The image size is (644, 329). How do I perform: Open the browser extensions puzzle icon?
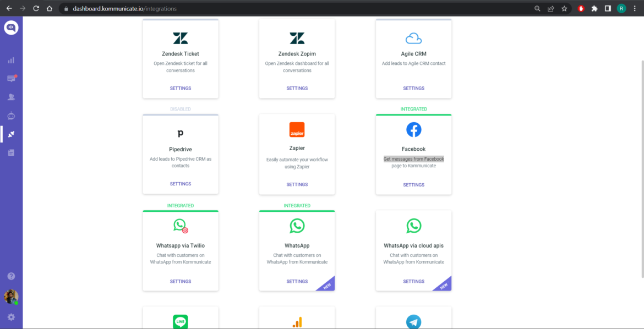pyautogui.click(x=594, y=8)
